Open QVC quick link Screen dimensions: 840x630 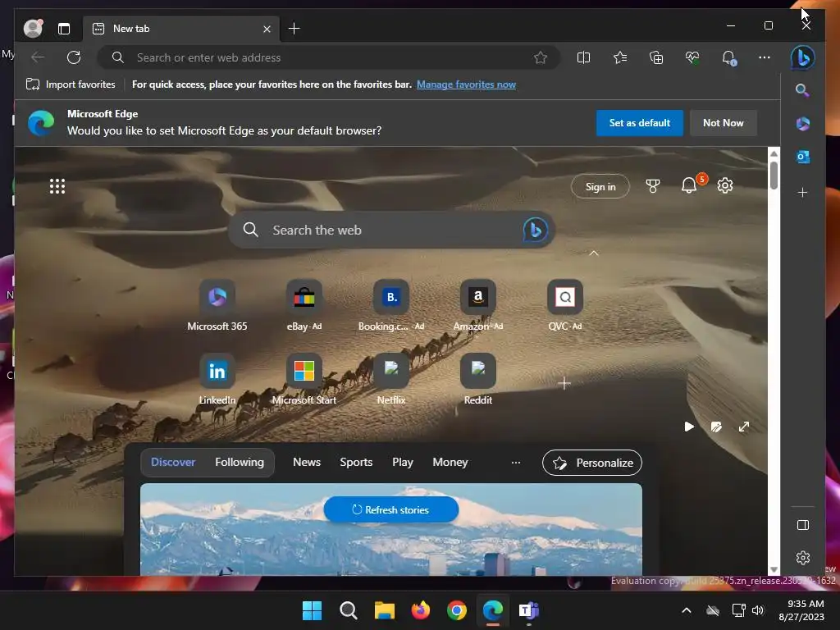coord(564,305)
